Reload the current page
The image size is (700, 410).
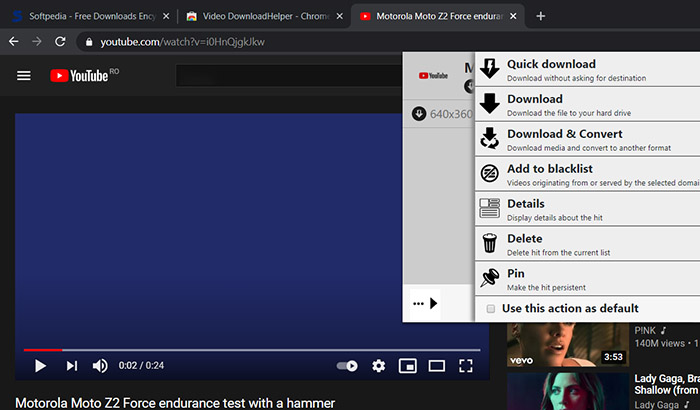click(60, 42)
